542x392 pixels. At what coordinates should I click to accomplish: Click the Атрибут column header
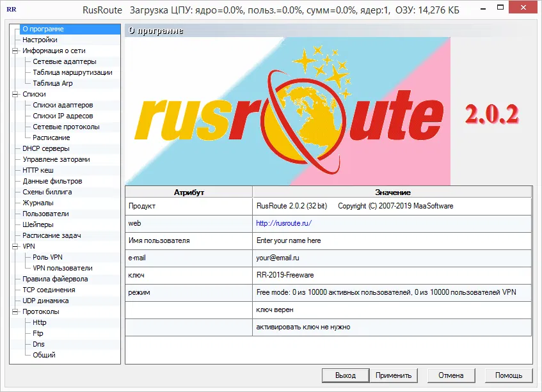click(189, 192)
